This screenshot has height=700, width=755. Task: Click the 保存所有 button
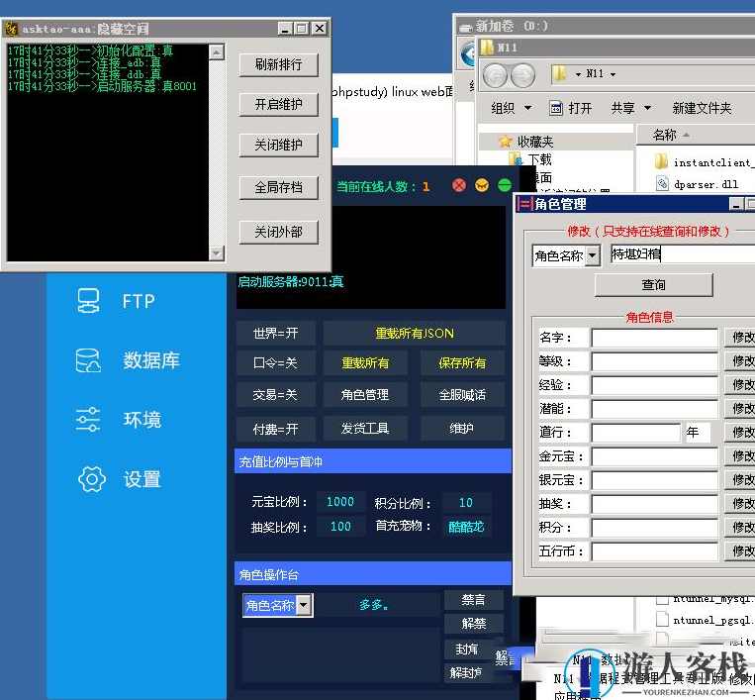point(462,362)
